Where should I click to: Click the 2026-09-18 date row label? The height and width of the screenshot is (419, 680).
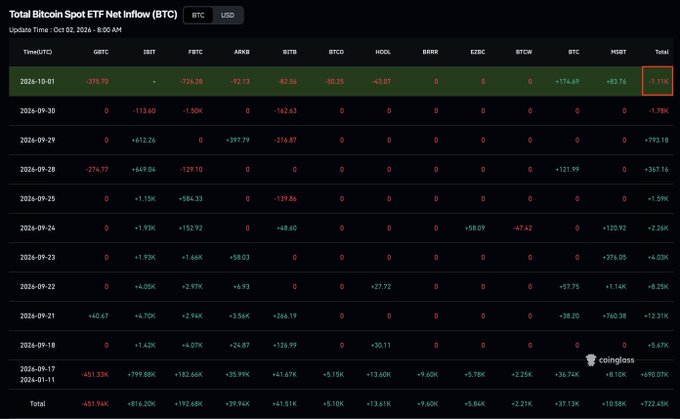coord(37,345)
